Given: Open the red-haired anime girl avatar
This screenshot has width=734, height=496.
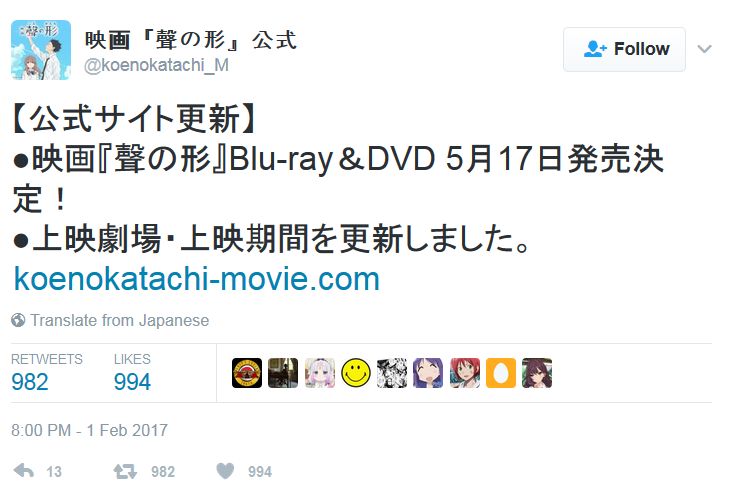Looking at the screenshot, I should (x=465, y=373).
